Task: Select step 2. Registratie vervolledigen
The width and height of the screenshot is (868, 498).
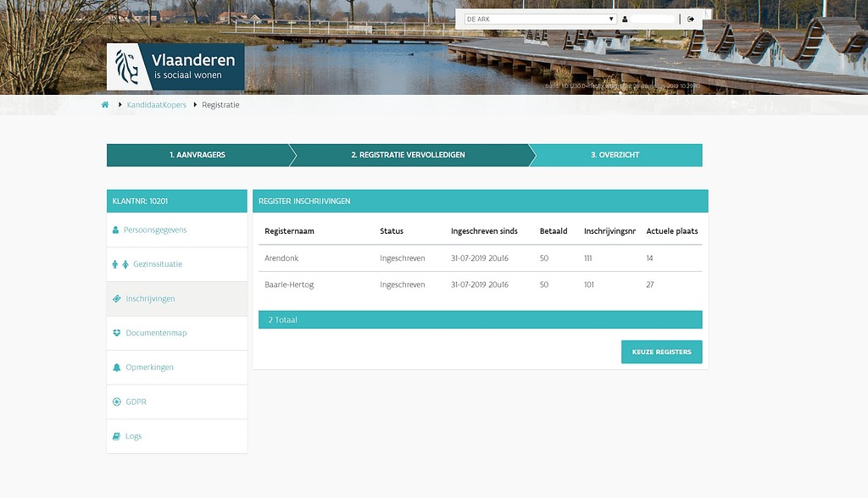Action: coord(408,155)
